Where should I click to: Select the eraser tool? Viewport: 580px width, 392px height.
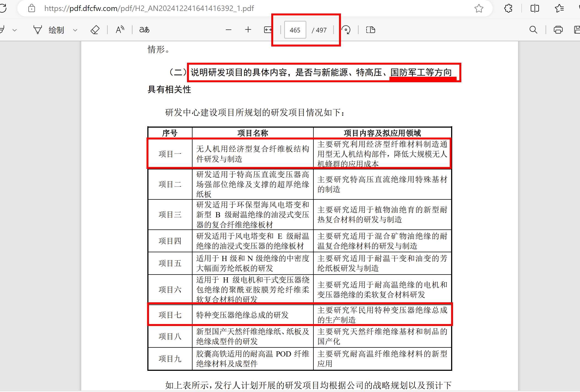coord(95,30)
